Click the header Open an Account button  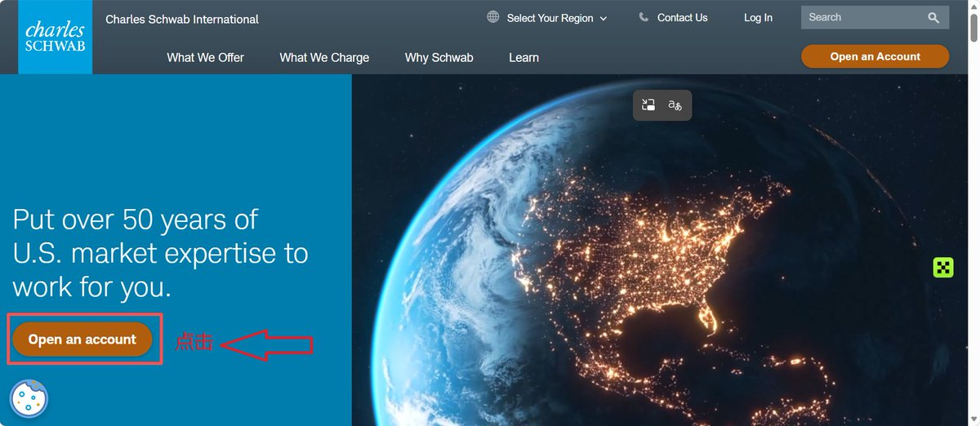click(875, 56)
